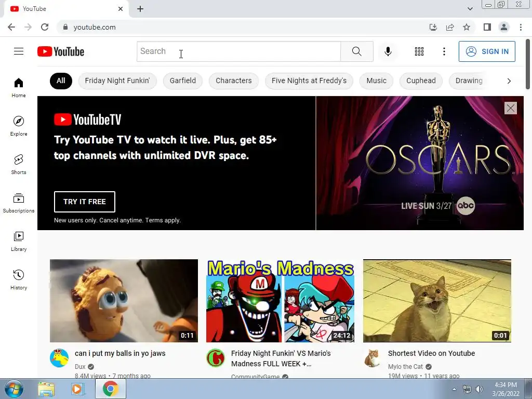Close the YouTube browser tab
The height and width of the screenshot is (399, 532).
click(121, 9)
